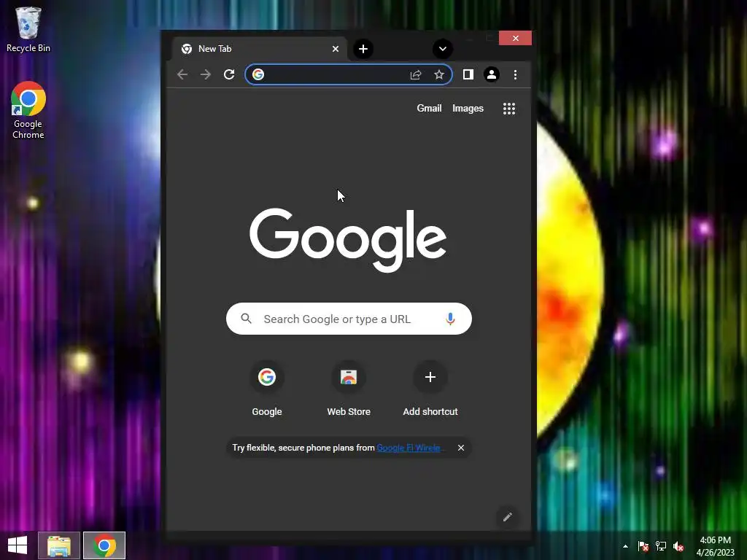
Task: Click Chrome taskbar button
Action: point(104,545)
